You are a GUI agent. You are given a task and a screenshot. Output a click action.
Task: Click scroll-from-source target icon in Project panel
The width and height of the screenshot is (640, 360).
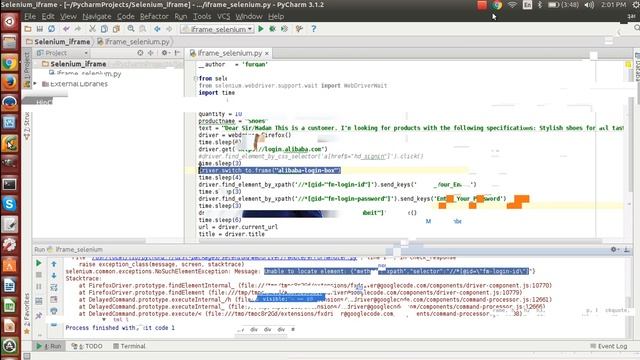tap(140, 53)
